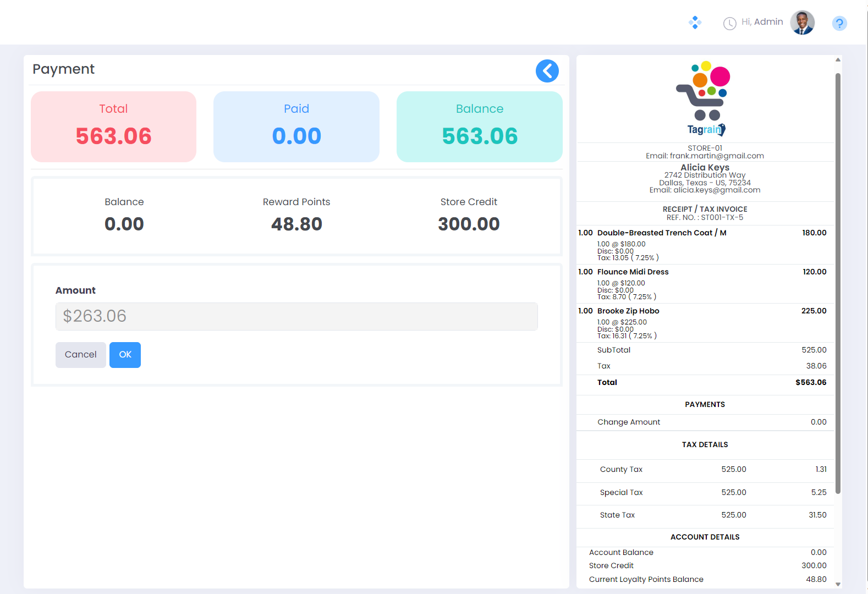The width and height of the screenshot is (868, 594).
Task: Click the red Total card
Action: click(113, 127)
